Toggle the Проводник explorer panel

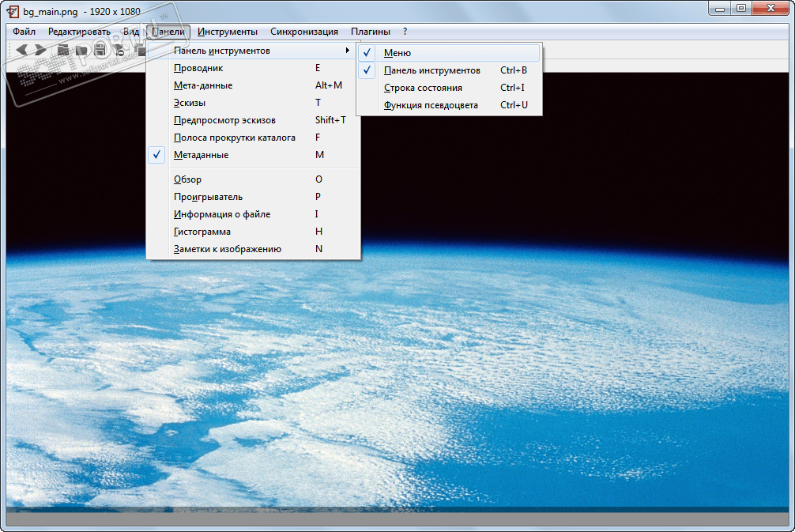(254, 68)
